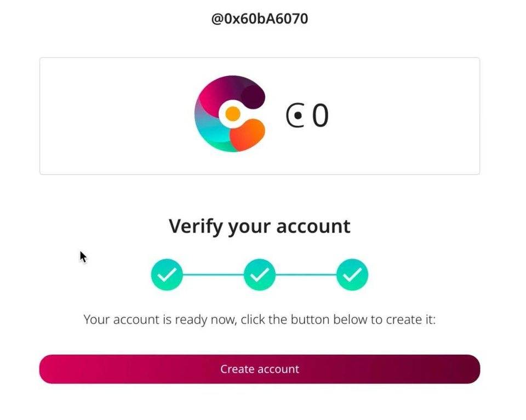Screen dimensions: 526x420
Task: Select the first completed verification checkmark
Action: (167, 275)
